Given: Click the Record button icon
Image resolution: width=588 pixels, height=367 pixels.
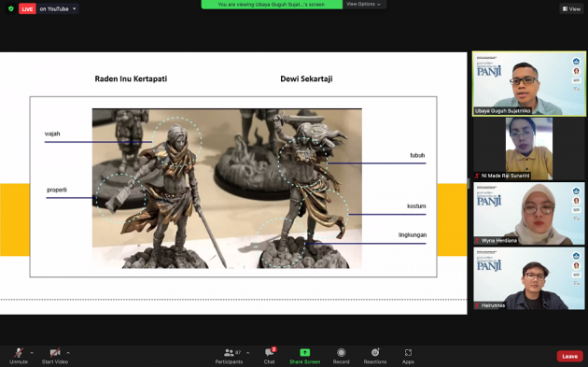Looking at the screenshot, I should pyautogui.click(x=341, y=352).
